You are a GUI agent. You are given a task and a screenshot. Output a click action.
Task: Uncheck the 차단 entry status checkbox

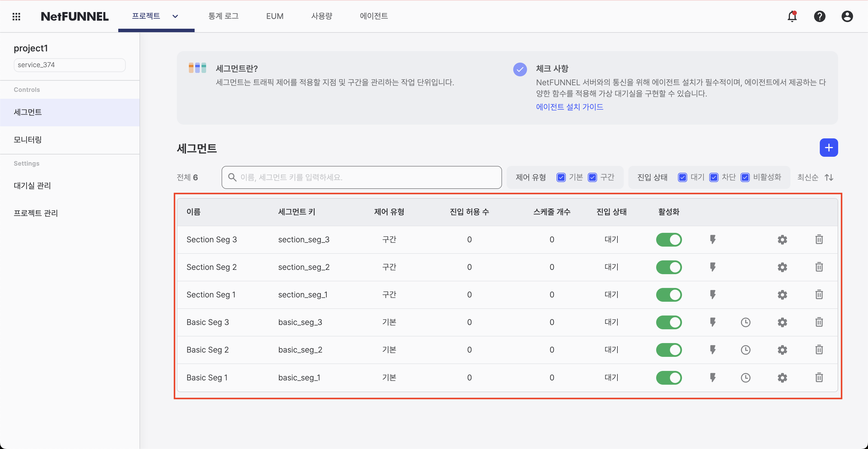tap(713, 177)
